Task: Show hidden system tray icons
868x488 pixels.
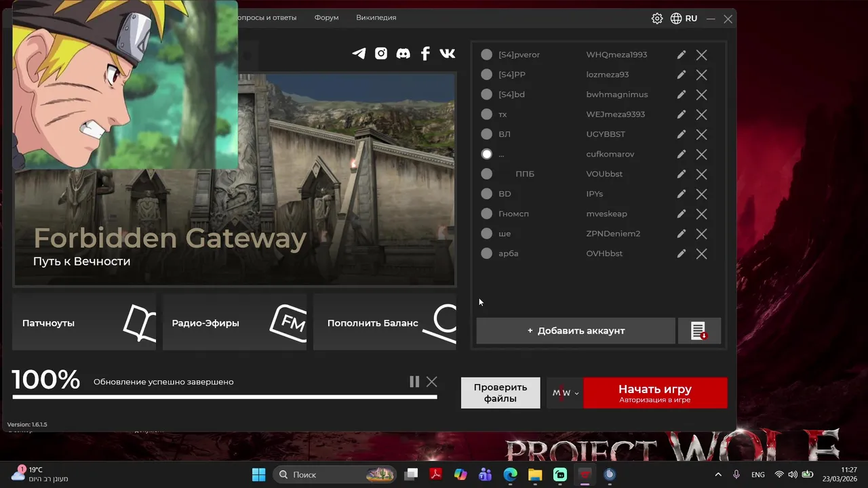Action: pos(718,474)
